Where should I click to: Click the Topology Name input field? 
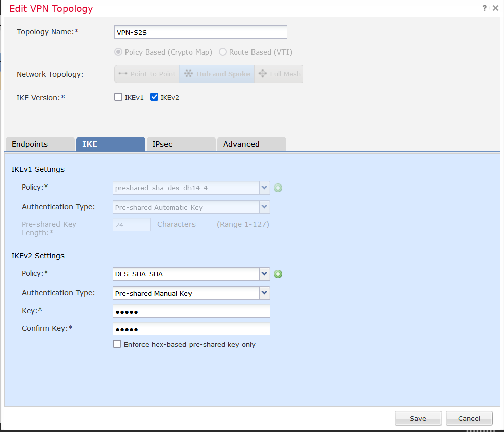point(201,32)
